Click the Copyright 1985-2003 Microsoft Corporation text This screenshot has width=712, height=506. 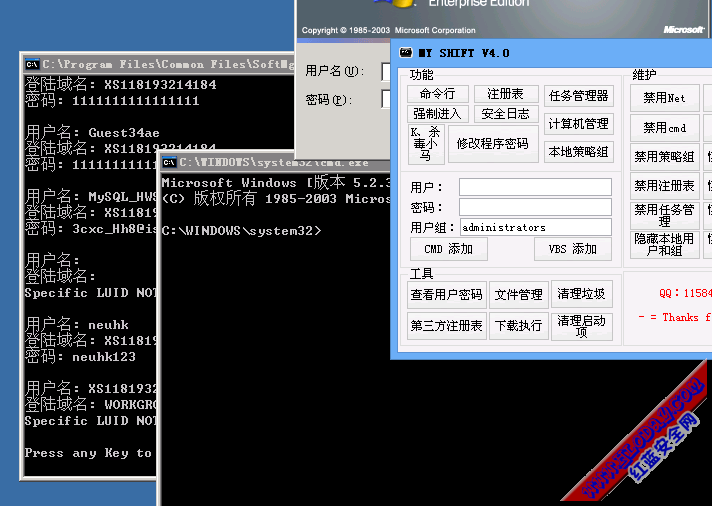tap(389, 30)
